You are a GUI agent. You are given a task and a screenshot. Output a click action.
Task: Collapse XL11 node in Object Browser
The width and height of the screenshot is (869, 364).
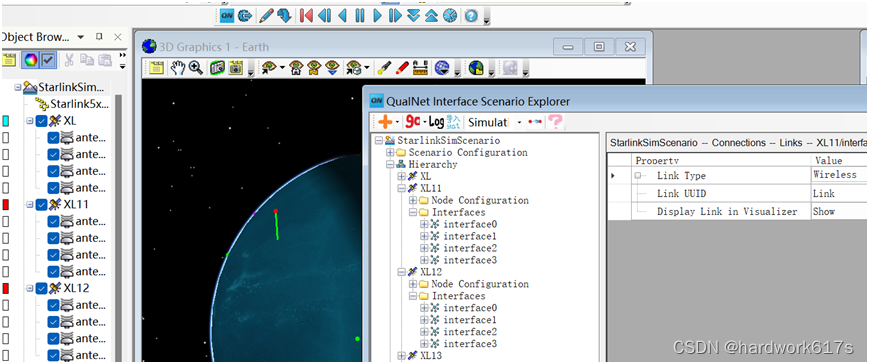(30, 204)
